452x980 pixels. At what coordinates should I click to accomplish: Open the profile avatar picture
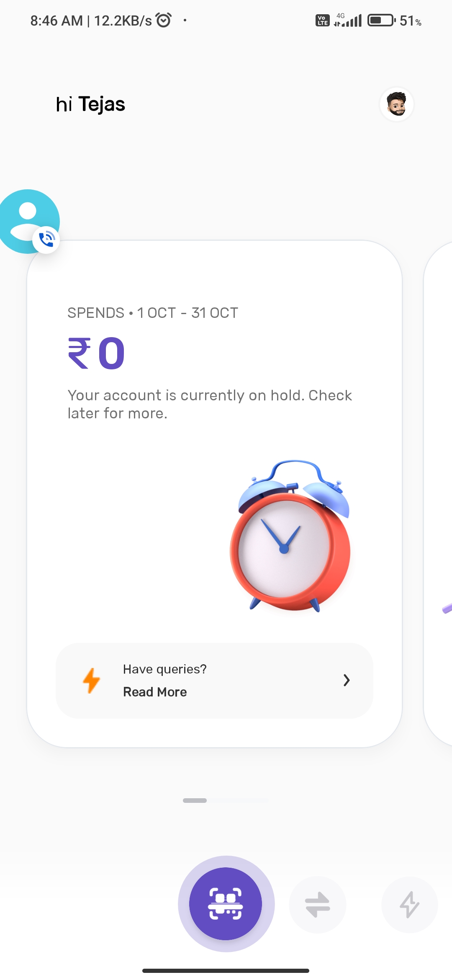(397, 104)
